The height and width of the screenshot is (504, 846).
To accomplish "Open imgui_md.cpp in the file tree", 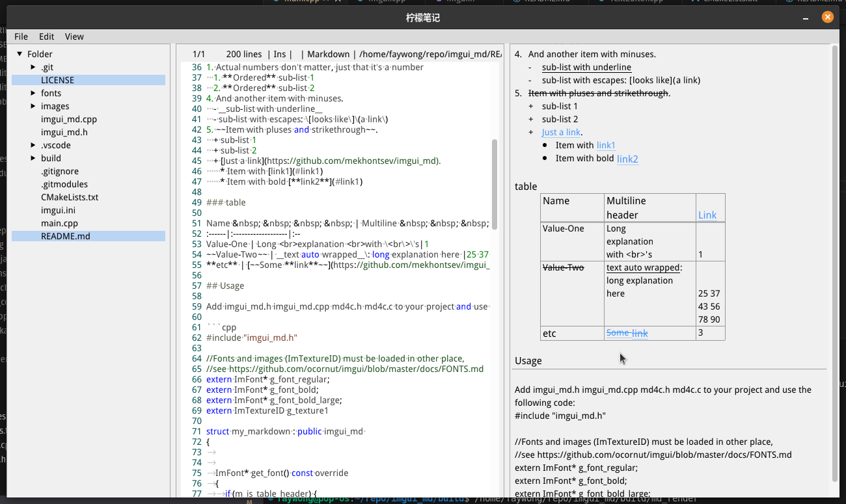I will (68, 119).
